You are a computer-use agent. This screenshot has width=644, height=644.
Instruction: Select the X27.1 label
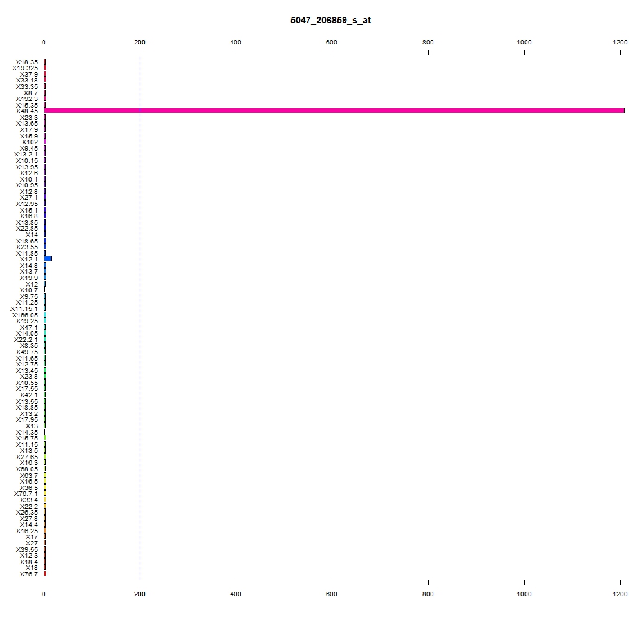[29, 198]
